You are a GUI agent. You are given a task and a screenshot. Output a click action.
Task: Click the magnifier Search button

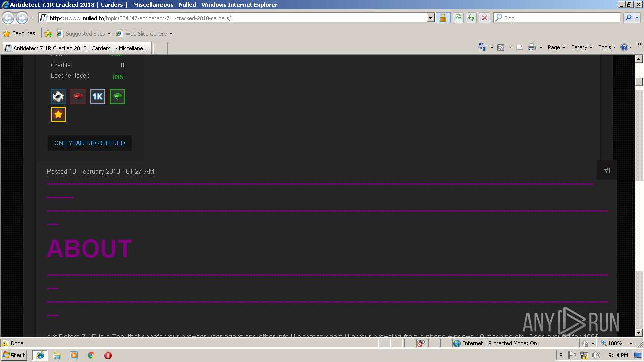pos(628,18)
